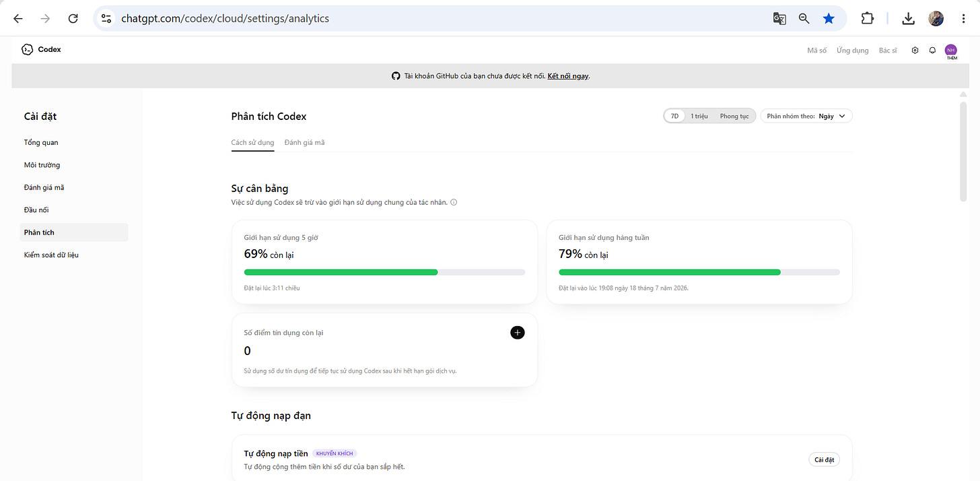Open the browser downloads icon
This screenshot has width=980, height=481.
click(x=908, y=19)
